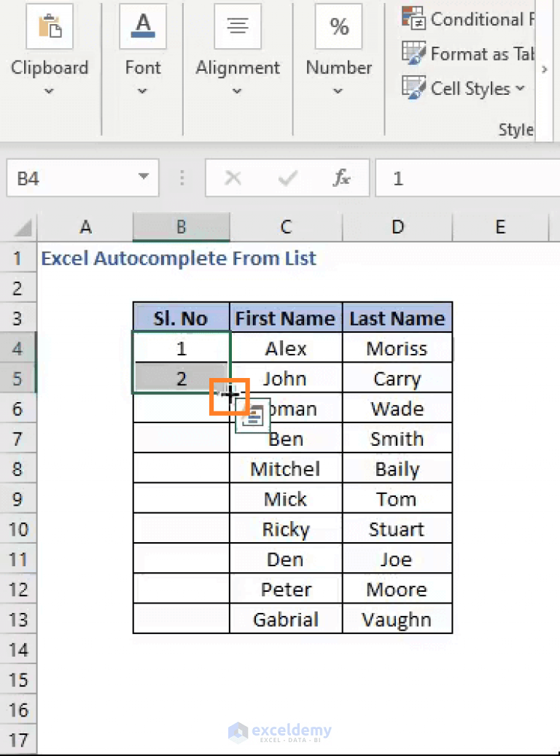Viewport: 560px width, 756px height.
Task: Open Cell Styles gallery
Action: coord(464,88)
